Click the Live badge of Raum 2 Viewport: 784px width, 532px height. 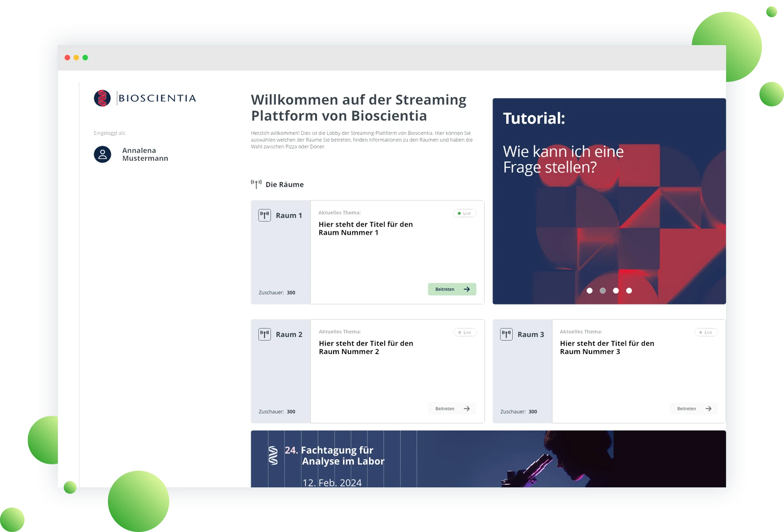tap(465, 332)
